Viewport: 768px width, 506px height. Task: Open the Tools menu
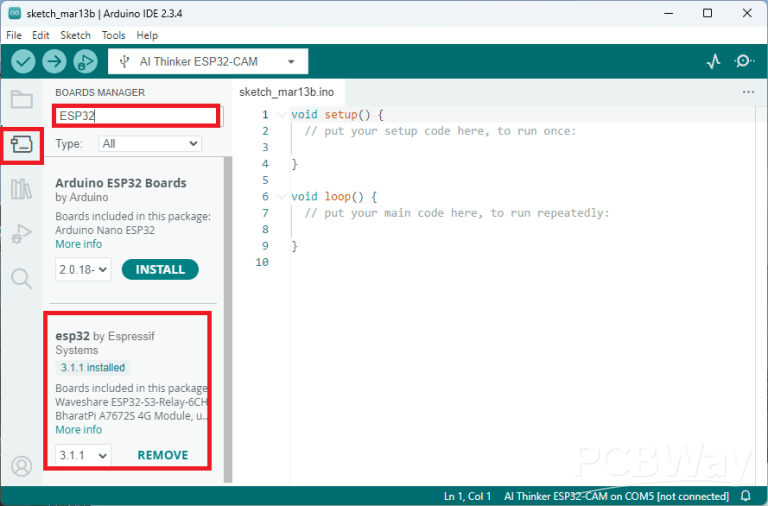[x=114, y=35]
